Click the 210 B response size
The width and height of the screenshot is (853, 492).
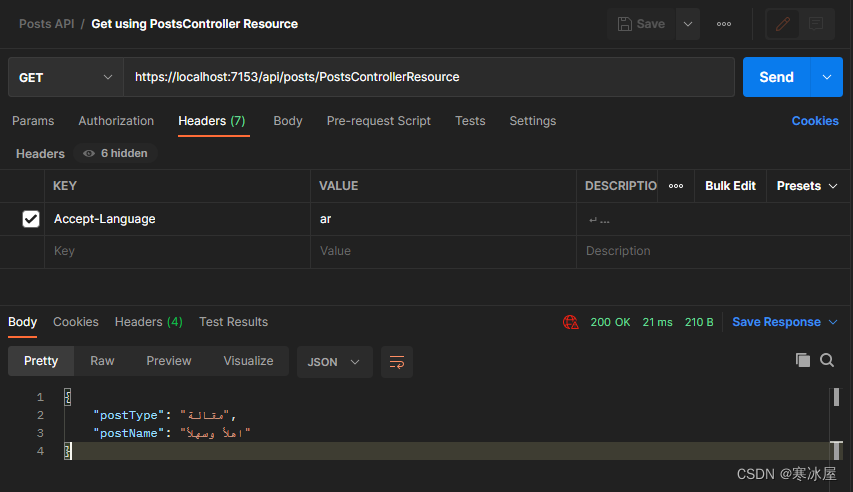pos(699,322)
